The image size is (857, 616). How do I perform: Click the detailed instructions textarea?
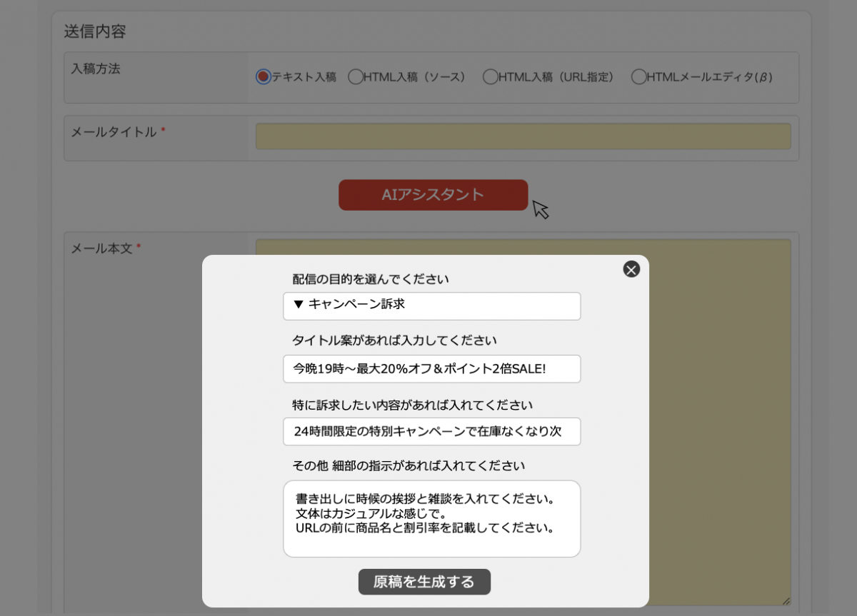[x=431, y=519]
